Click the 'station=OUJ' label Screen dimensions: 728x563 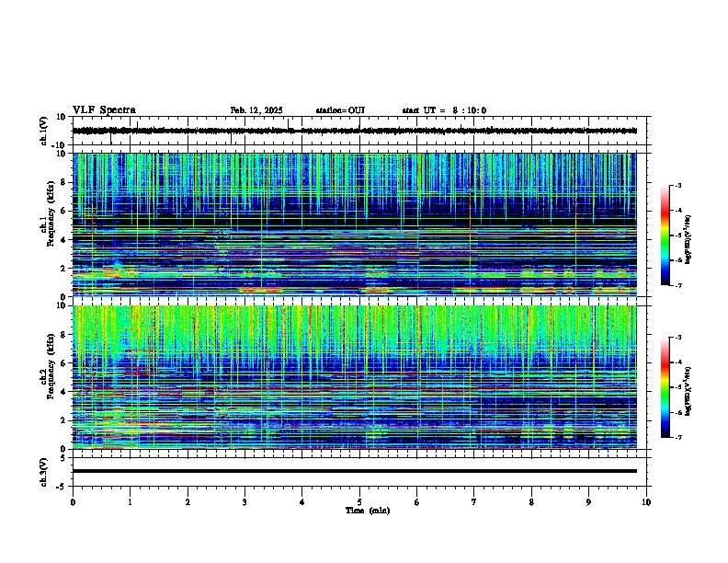pos(340,110)
